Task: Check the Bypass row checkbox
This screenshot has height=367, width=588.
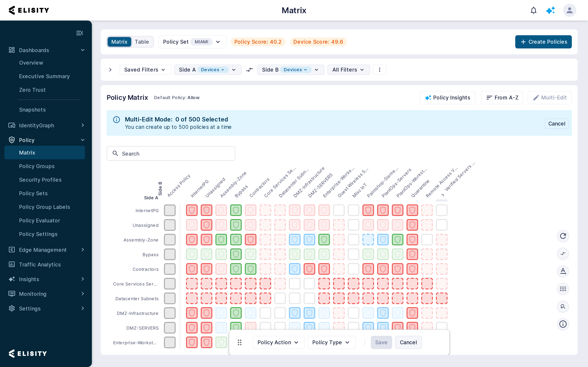Action: click(x=170, y=254)
